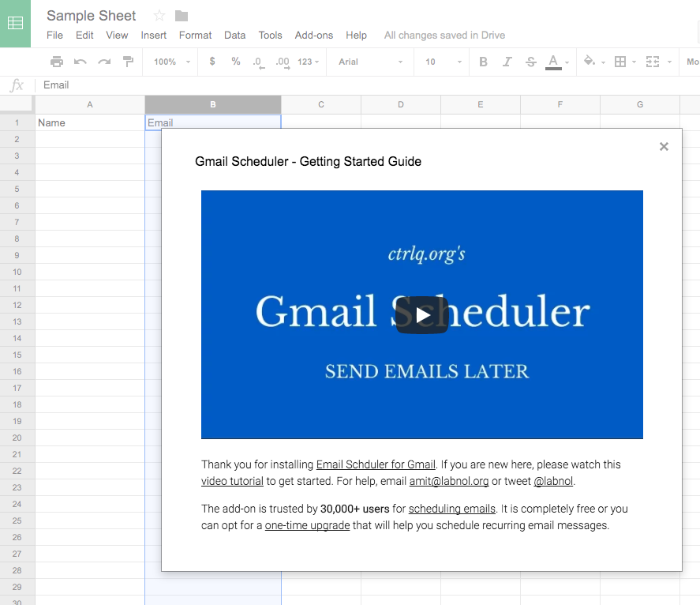
Task: Play the Gmail Scheduler video
Action: coord(422,315)
